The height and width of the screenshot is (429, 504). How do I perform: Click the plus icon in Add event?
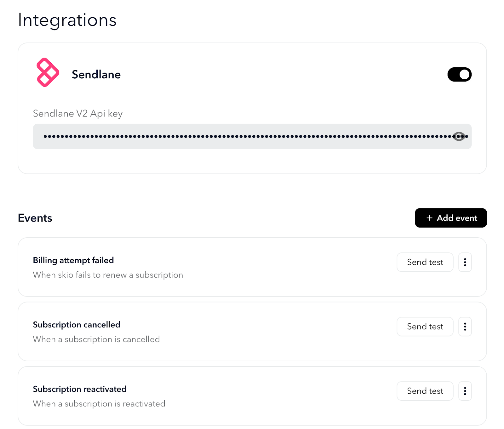point(429,218)
